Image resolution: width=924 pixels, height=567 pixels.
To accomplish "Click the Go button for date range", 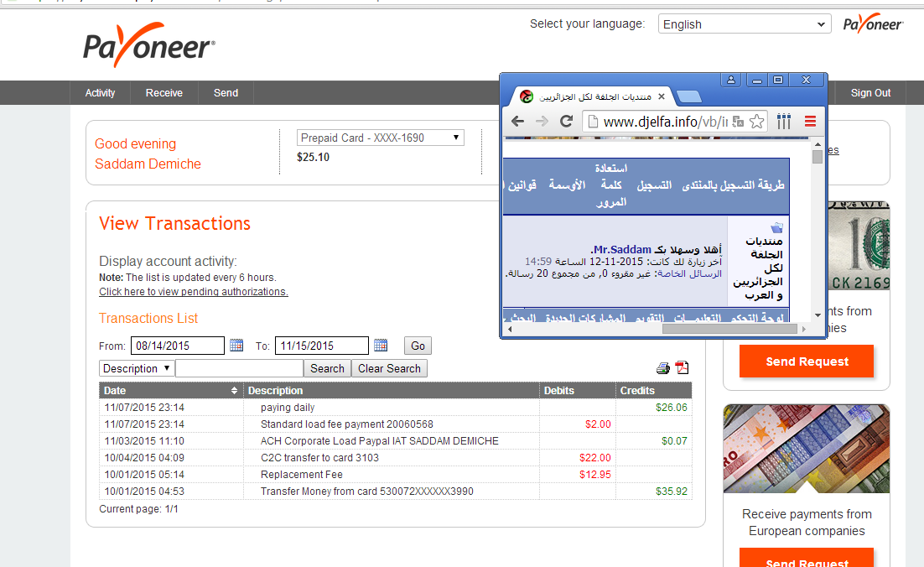I will [418, 346].
